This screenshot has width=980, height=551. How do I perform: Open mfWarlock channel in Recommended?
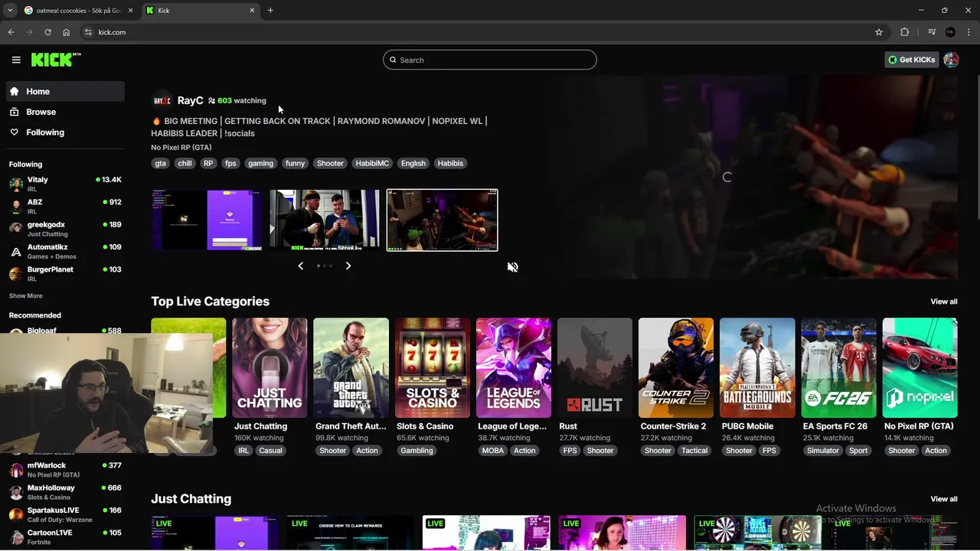click(65, 470)
